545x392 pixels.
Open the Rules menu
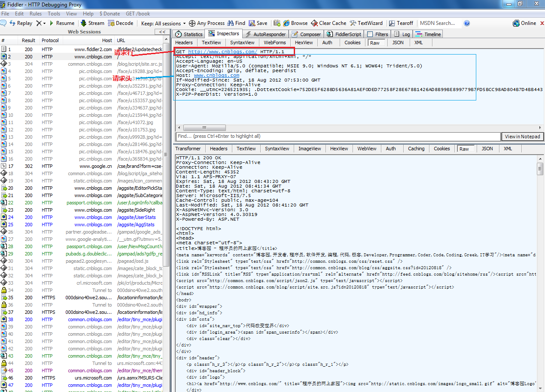point(36,14)
